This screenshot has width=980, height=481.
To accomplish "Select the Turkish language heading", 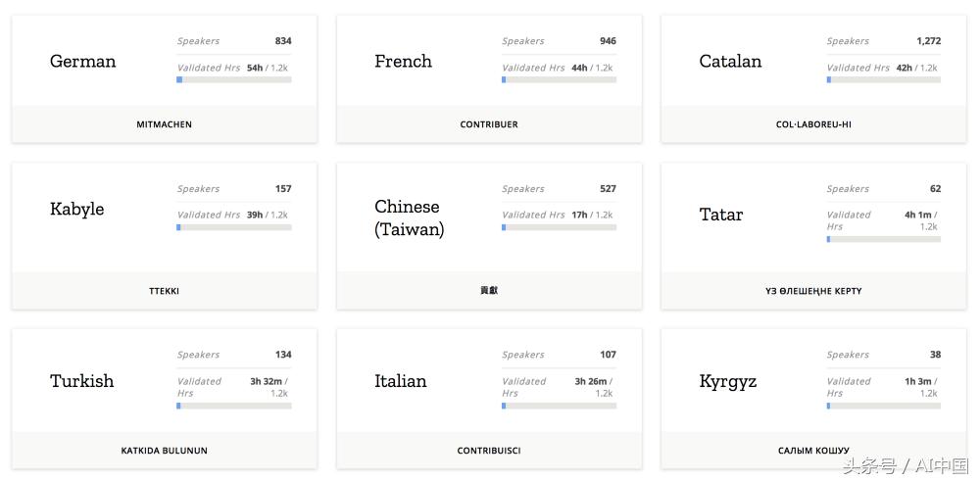I will [81, 381].
